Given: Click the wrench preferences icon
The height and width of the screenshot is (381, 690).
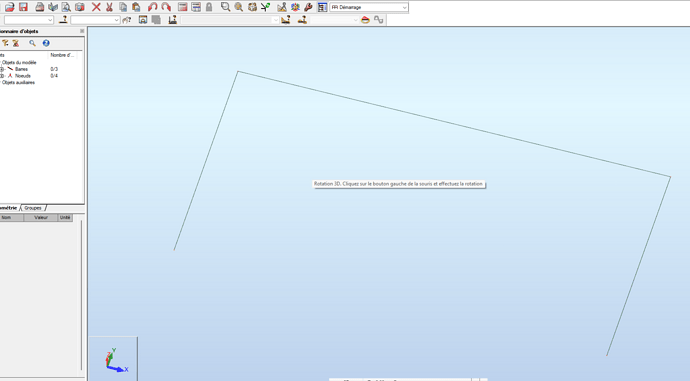Looking at the screenshot, I should 308,7.
